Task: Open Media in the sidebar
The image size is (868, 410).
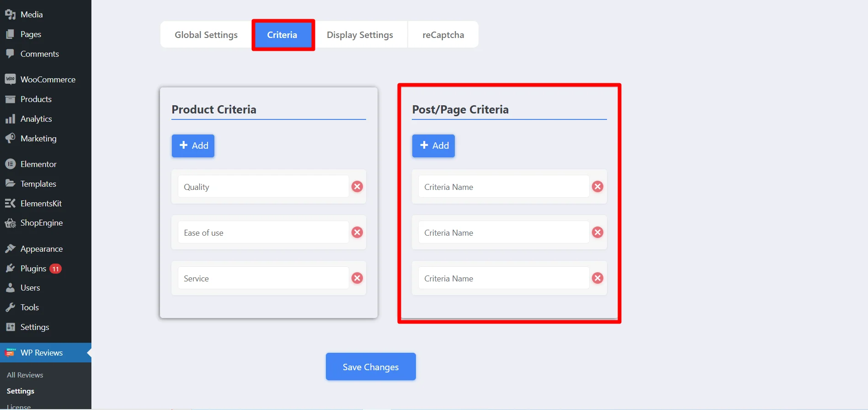Action: click(x=46, y=14)
